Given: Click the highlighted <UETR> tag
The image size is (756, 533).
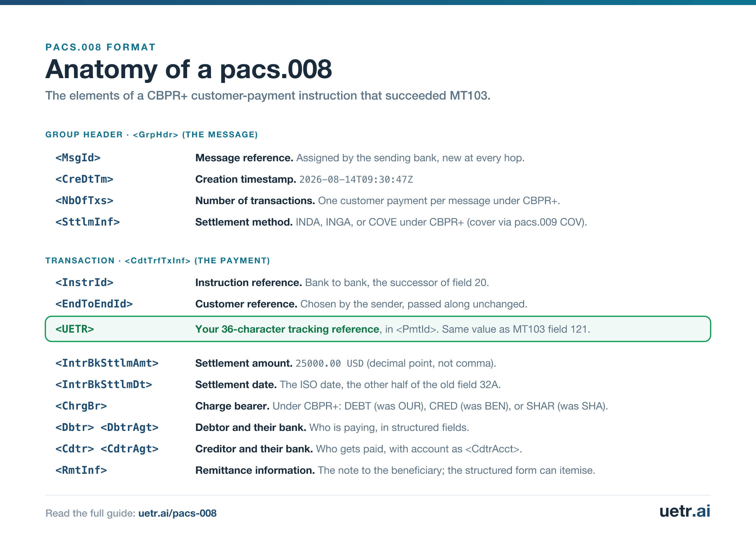Looking at the screenshot, I should [74, 329].
